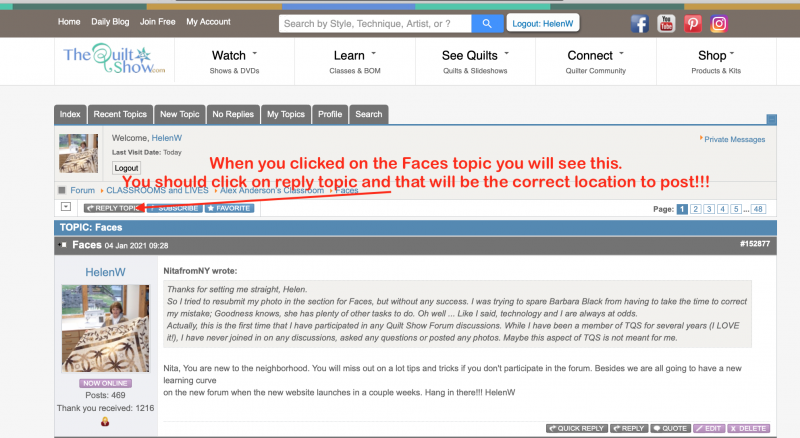Click the Reply Topic button
The image size is (800, 438).
[112, 208]
